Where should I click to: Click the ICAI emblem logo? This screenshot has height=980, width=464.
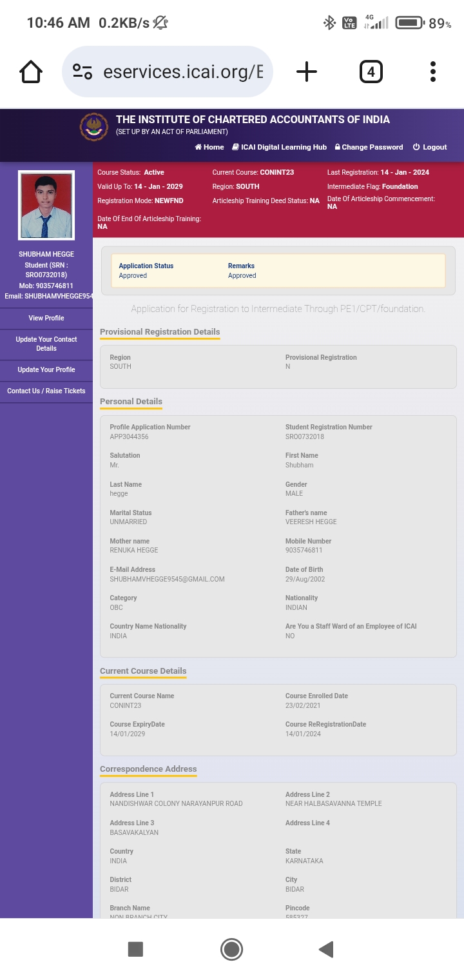point(94,126)
